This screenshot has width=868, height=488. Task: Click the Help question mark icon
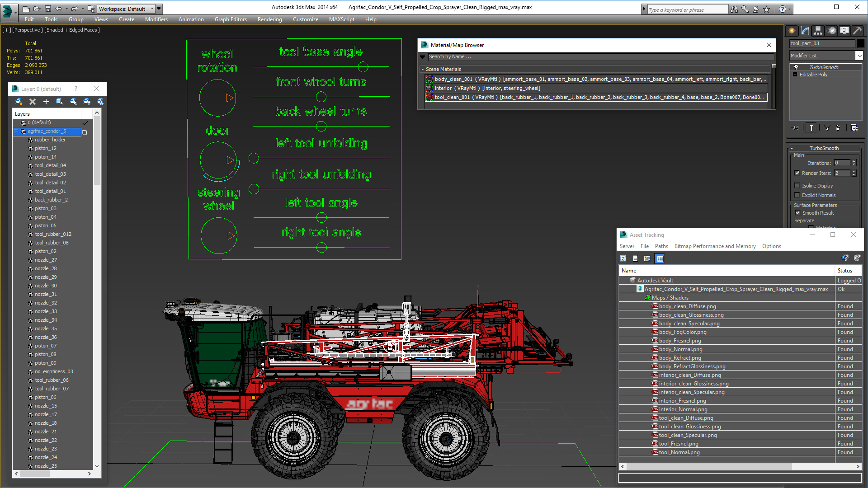click(783, 9)
